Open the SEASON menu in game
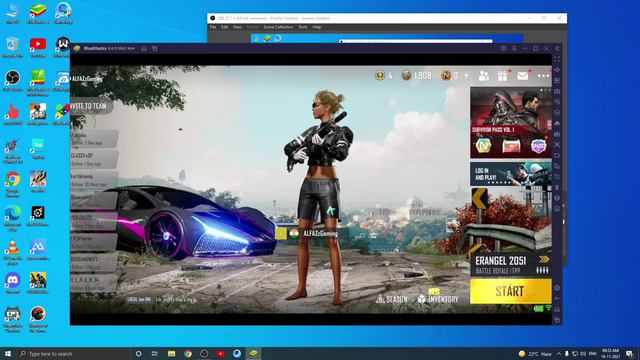640x360 pixels. coord(392,299)
